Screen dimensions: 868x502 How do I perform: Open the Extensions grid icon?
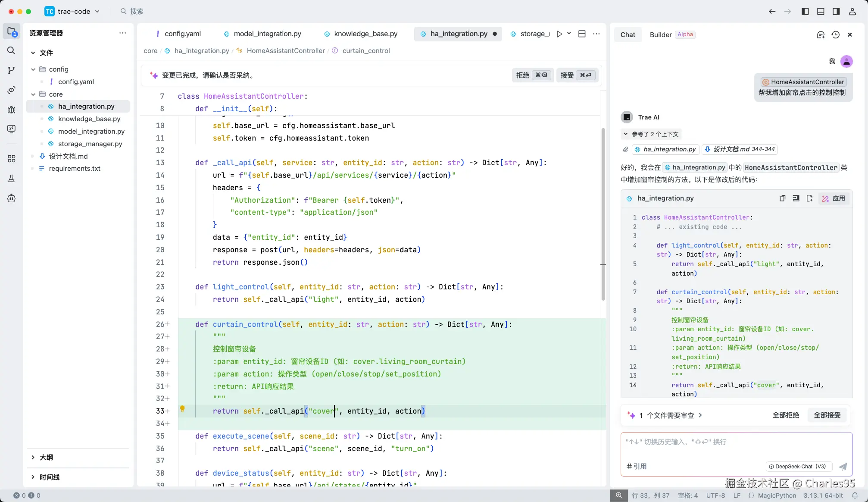pyautogui.click(x=11, y=158)
